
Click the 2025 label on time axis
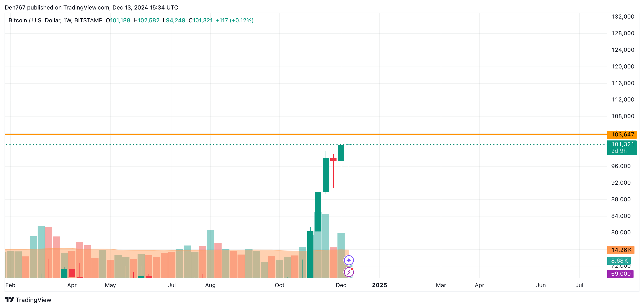pyautogui.click(x=379, y=285)
